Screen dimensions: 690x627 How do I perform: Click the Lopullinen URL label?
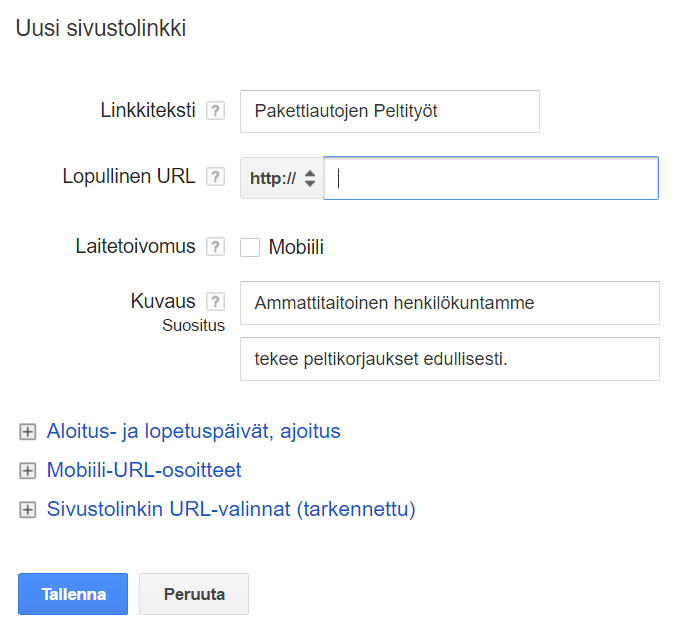[x=129, y=176]
